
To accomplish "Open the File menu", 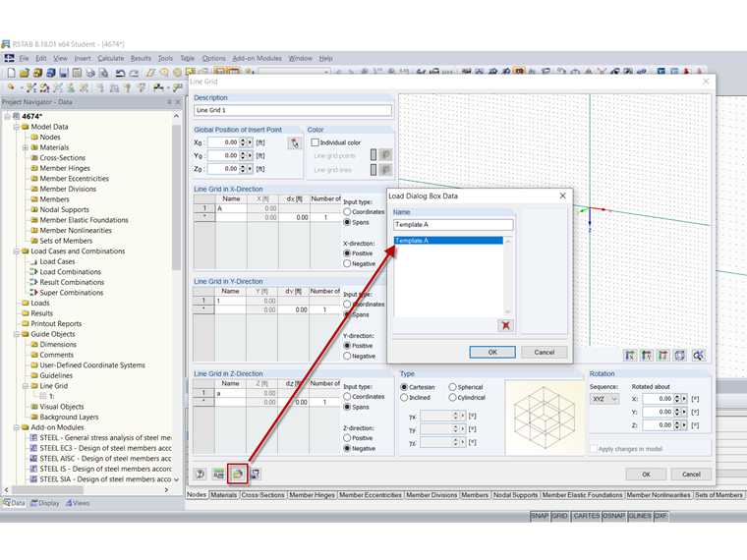I will click(x=24, y=58).
